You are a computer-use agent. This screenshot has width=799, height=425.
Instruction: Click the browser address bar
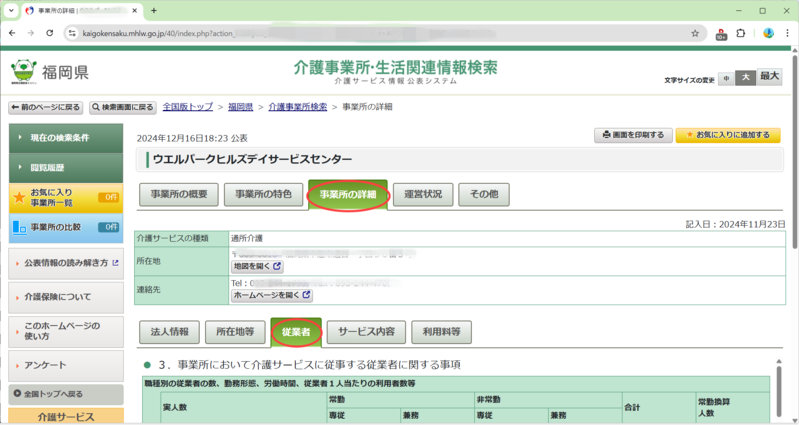tap(380, 33)
